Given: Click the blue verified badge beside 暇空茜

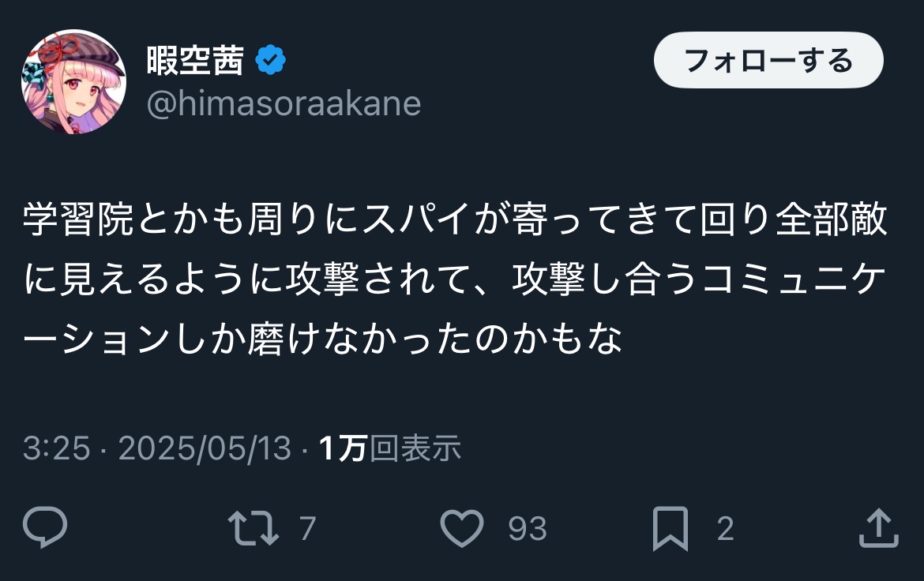Looking at the screenshot, I should coord(271,61).
